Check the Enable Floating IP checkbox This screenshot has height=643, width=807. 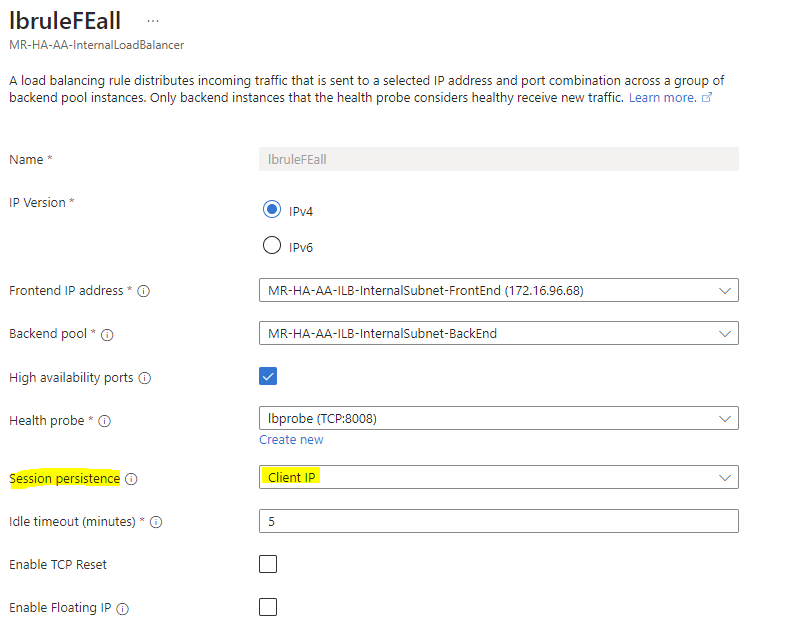(x=268, y=606)
